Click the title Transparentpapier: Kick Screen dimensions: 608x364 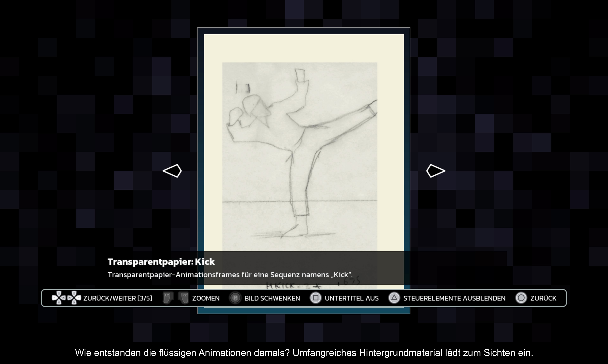[161, 262]
